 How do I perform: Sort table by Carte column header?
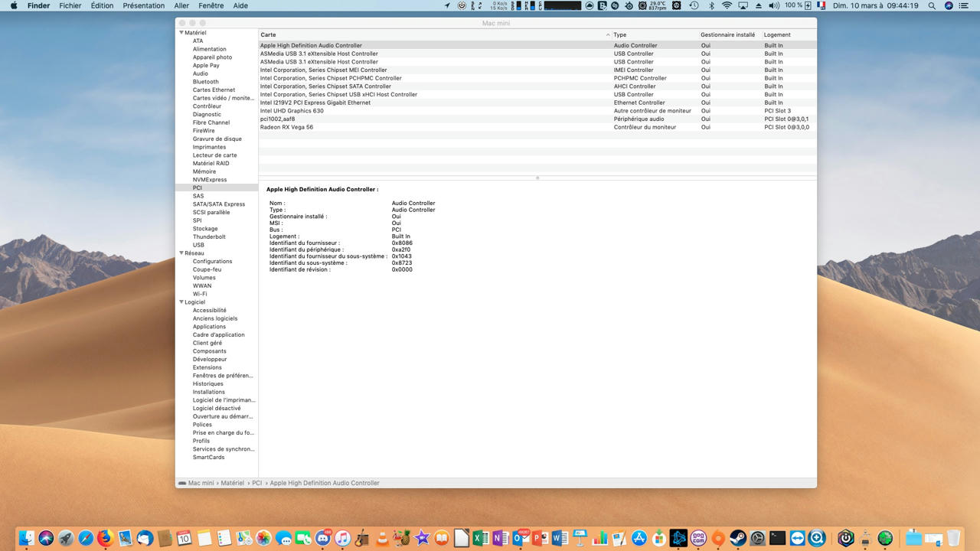coord(435,34)
